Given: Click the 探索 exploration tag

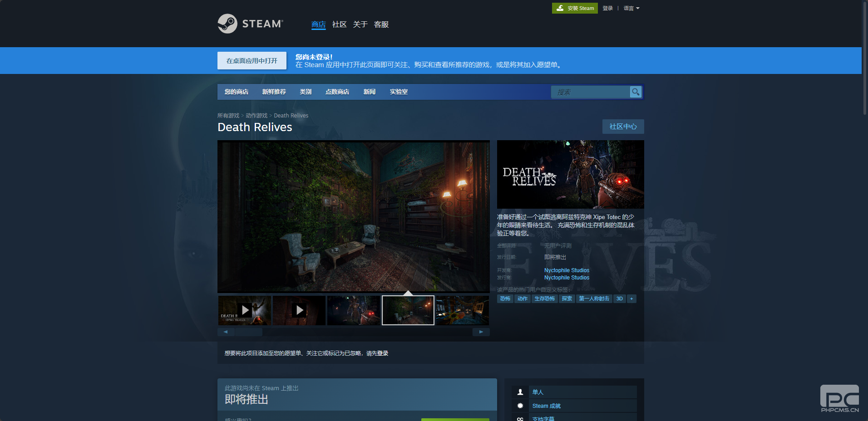Looking at the screenshot, I should [x=567, y=299].
